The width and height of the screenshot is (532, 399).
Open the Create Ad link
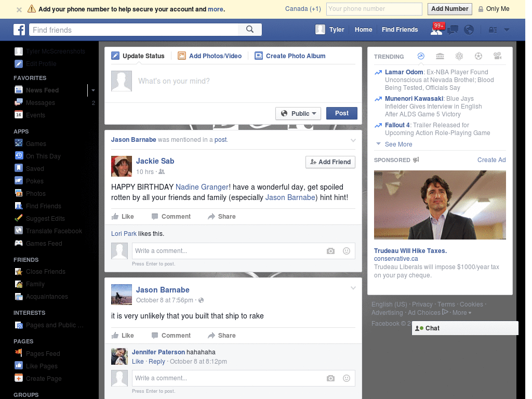tap(491, 160)
